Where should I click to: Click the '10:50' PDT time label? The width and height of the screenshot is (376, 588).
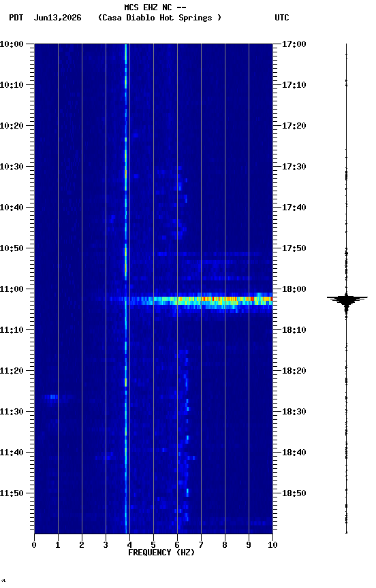coord(12,248)
